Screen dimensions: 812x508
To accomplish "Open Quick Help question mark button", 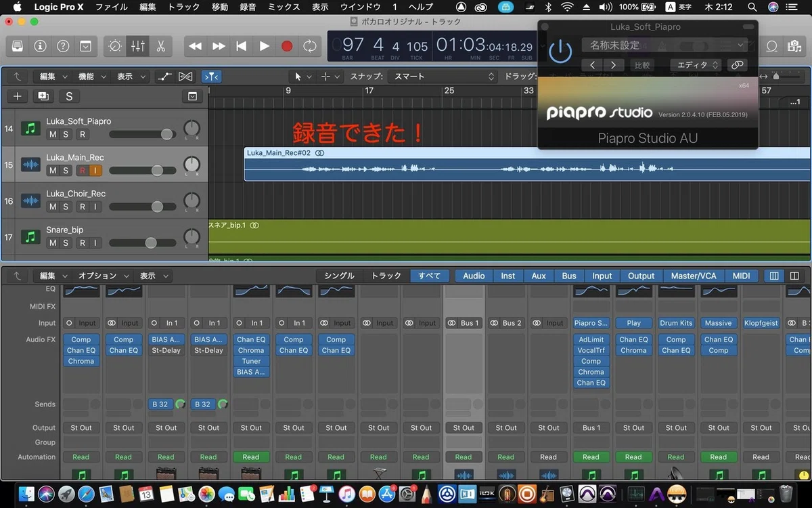I will coord(63,46).
